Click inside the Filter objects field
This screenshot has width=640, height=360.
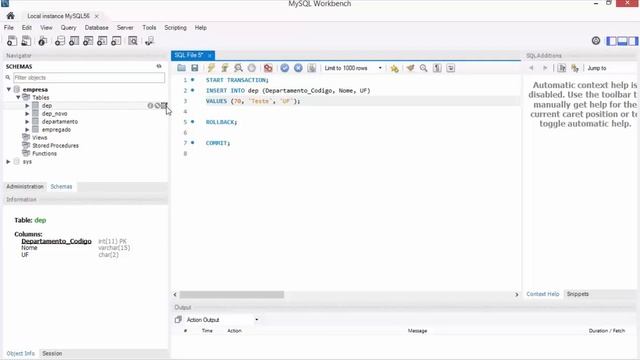(89, 78)
